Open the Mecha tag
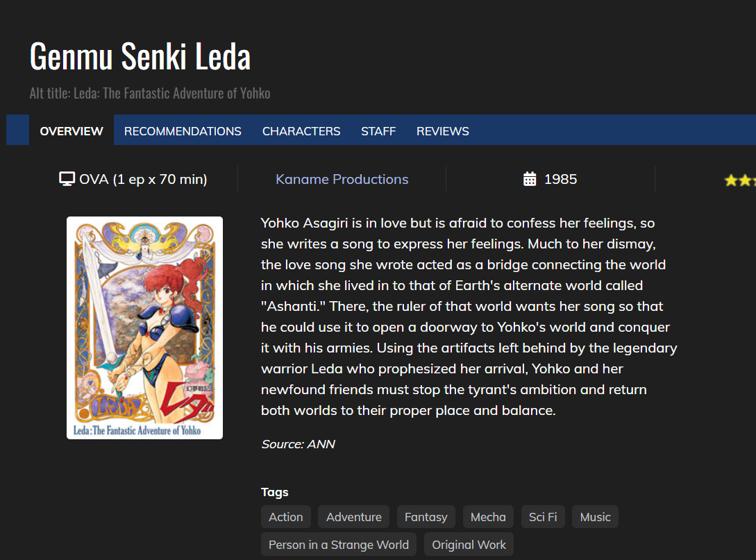The height and width of the screenshot is (560, 756). coord(488,517)
